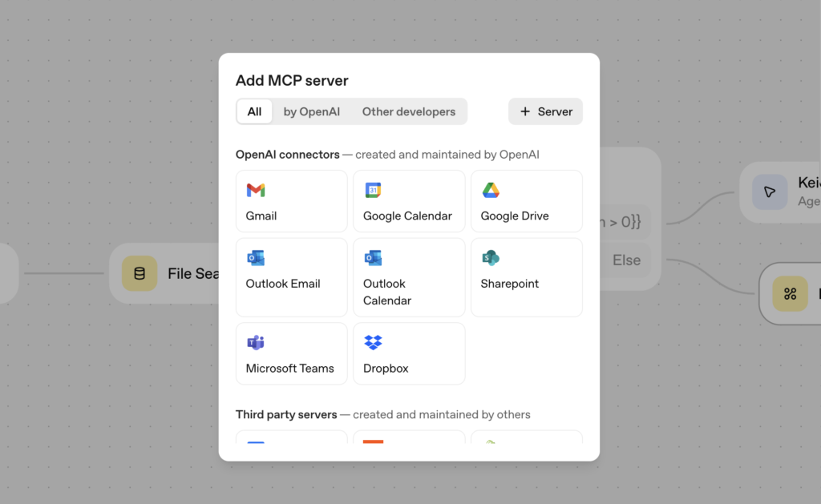Select the Google Calendar icon

pyautogui.click(x=373, y=190)
